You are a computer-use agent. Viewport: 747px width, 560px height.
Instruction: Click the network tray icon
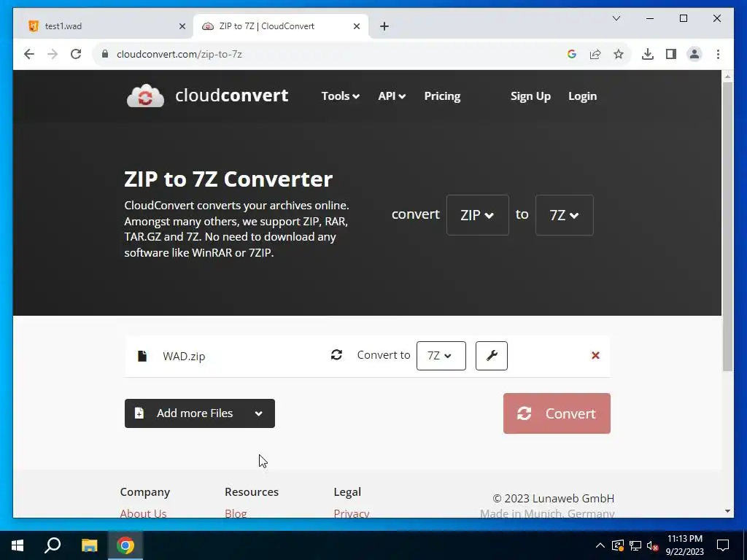pos(635,545)
